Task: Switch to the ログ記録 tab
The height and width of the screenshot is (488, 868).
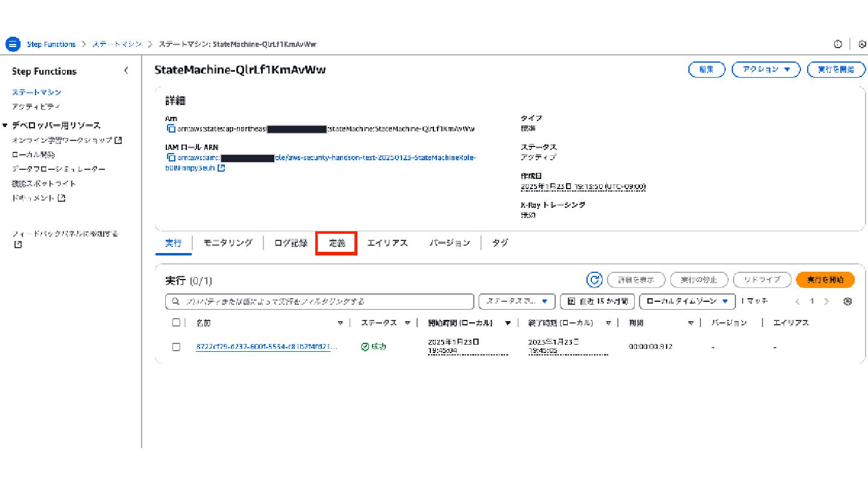Action: point(290,243)
